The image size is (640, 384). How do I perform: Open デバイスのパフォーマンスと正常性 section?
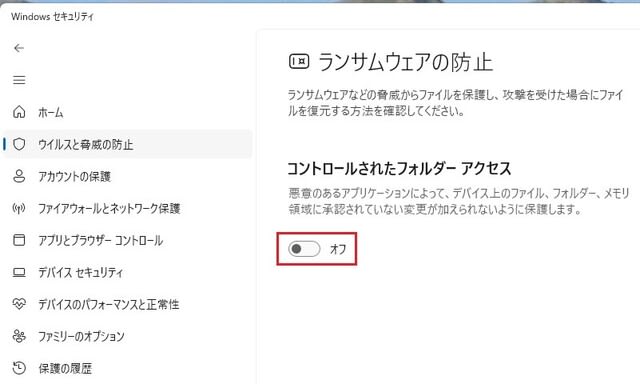click(x=128, y=304)
